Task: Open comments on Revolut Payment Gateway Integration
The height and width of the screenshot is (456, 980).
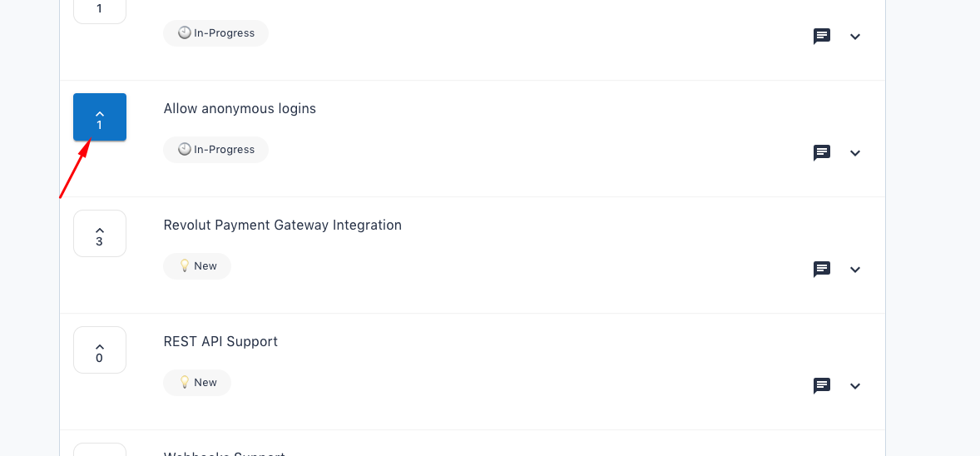Action: click(x=821, y=269)
